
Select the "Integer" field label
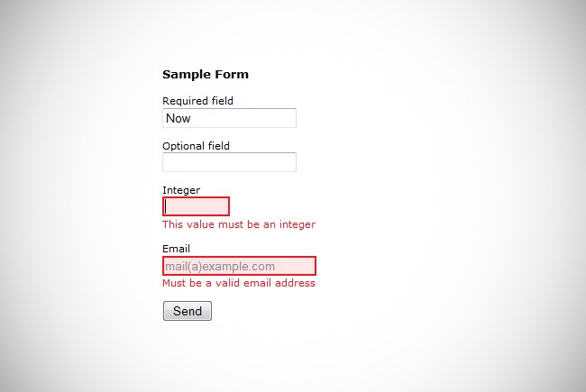[181, 190]
